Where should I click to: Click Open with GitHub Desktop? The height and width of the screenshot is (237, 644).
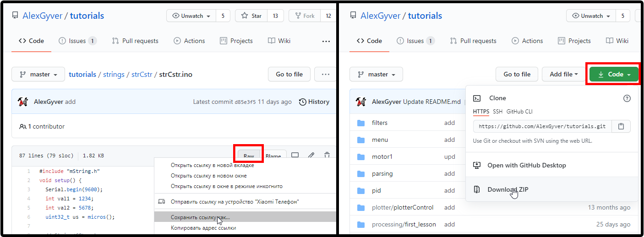551,165
